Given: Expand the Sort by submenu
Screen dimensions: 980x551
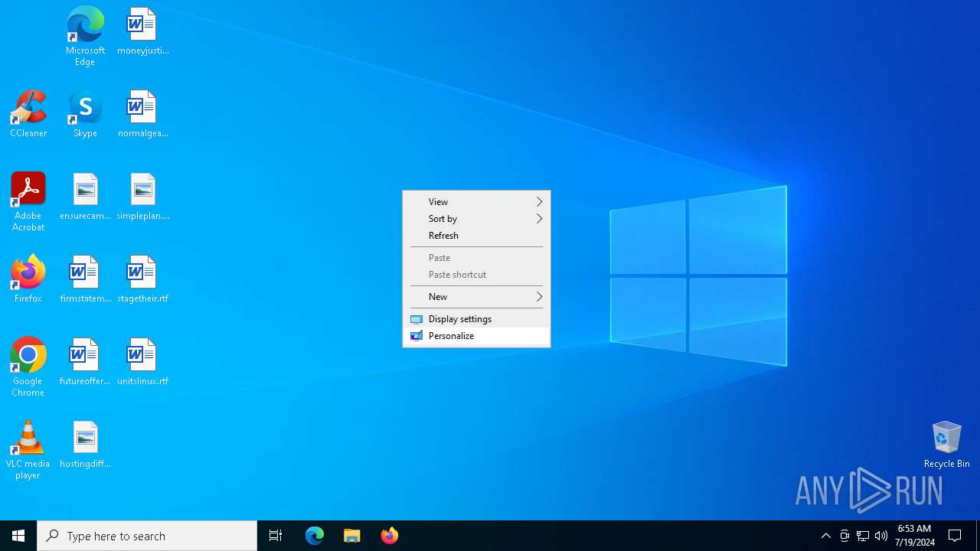Looking at the screenshot, I should [476, 219].
